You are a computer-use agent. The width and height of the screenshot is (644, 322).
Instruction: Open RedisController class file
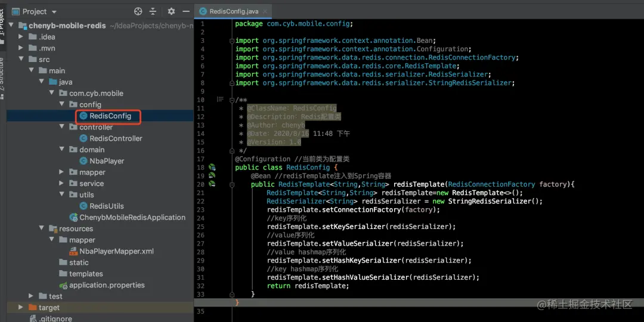116,138
